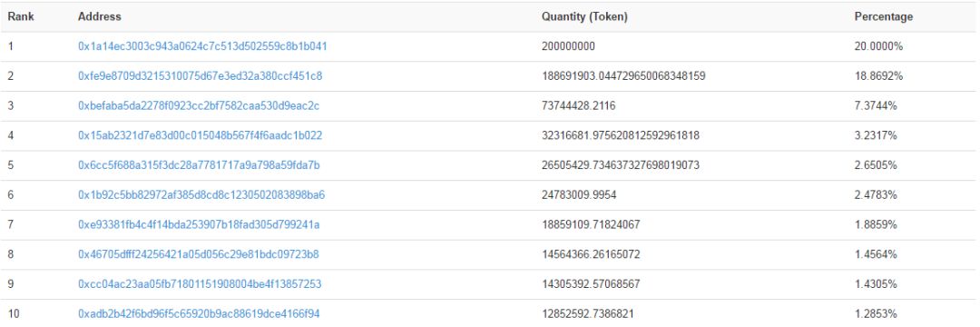Select quantity 73744428.2116 in row three
The image size is (980, 327).
coord(578,105)
